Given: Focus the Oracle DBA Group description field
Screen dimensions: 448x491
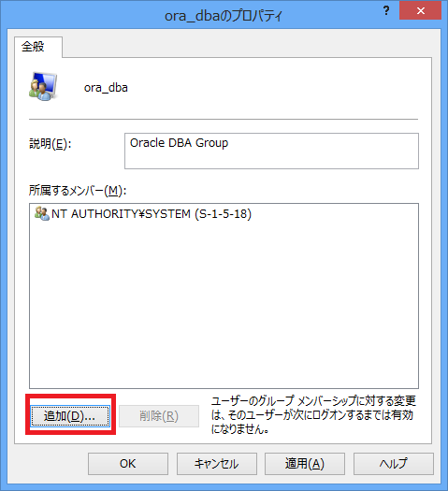Looking at the screenshot, I should coord(271,151).
